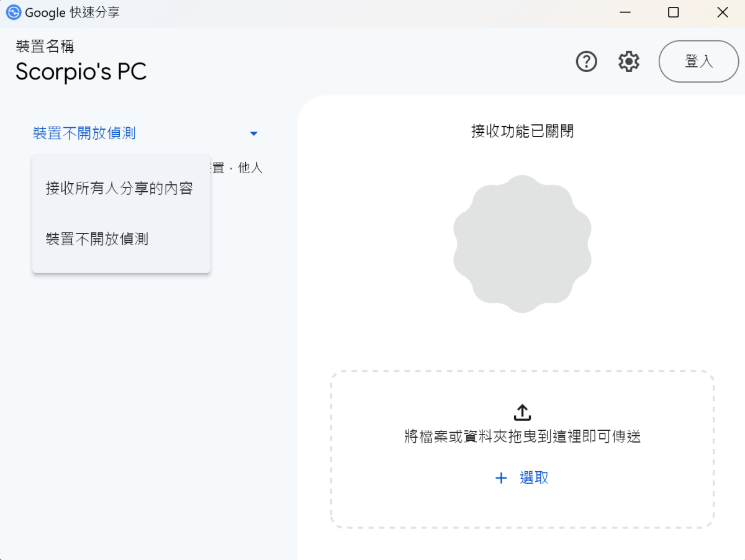The image size is (745, 560).
Task: Select 裝置不開放偵測 in the open menu
Action: coord(97,239)
